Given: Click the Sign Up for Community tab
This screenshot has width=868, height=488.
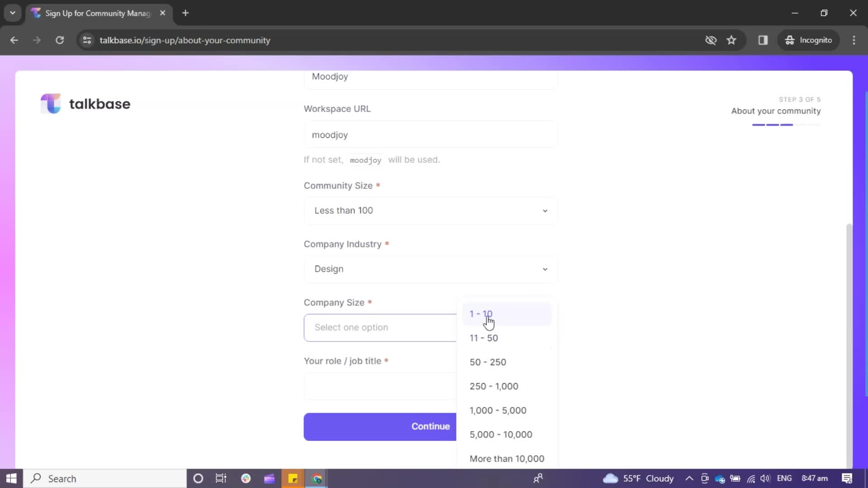Looking at the screenshot, I should coord(97,13).
